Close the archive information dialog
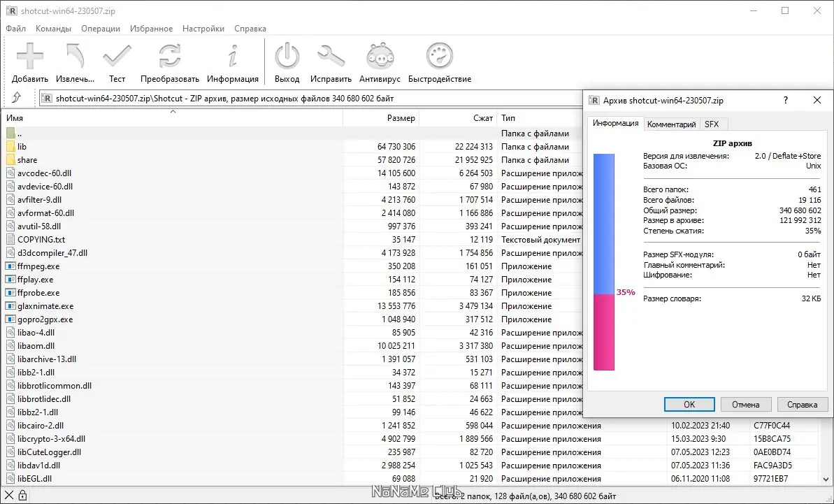Screen dimensions: 834x504 pos(817,100)
